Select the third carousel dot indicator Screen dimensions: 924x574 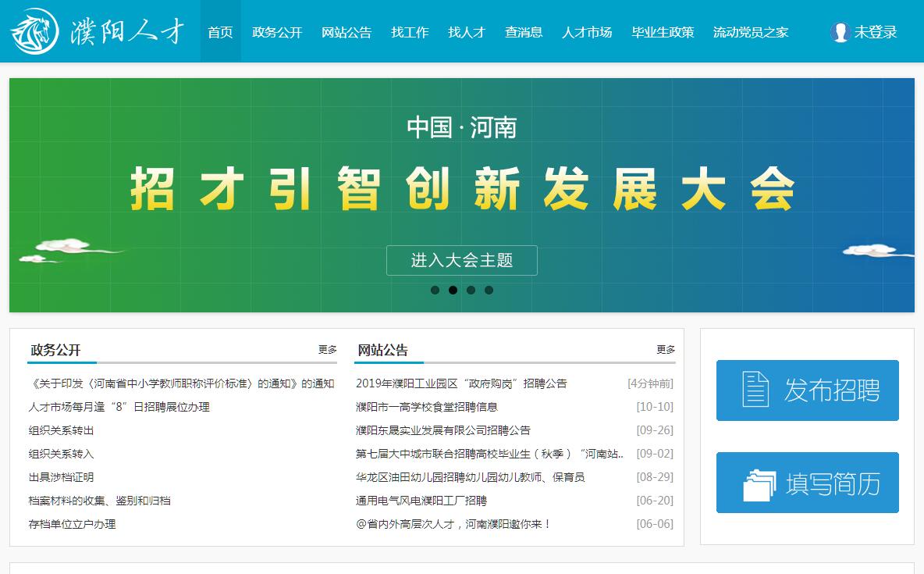pyautogui.click(x=471, y=291)
